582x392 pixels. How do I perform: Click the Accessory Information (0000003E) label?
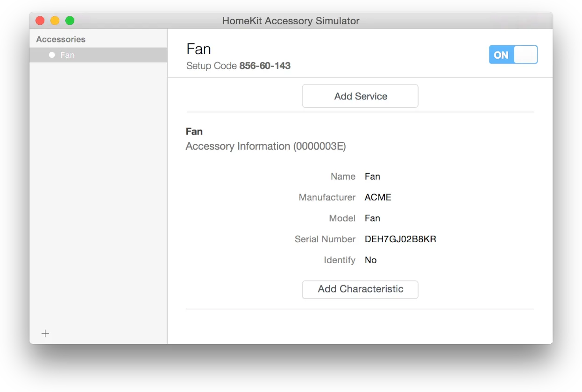265,147
